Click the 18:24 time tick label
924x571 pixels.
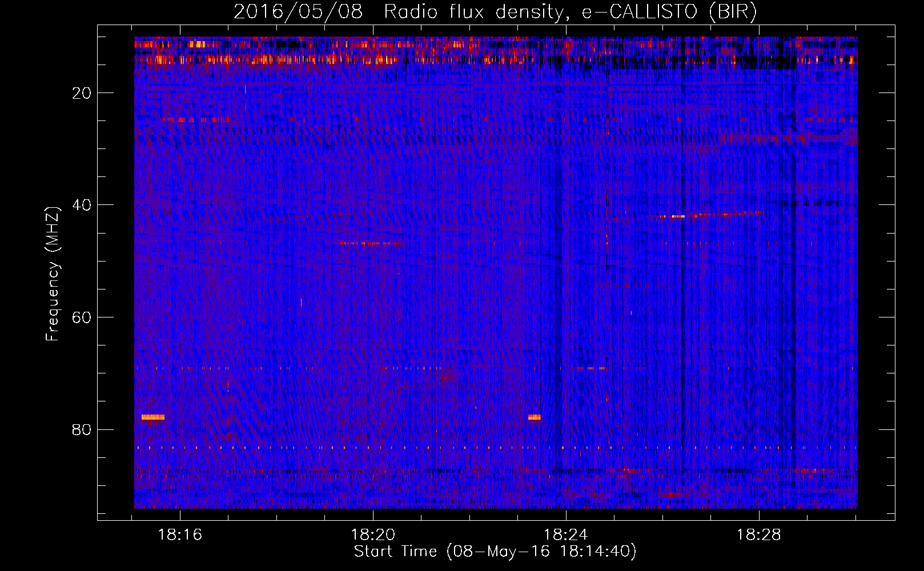coord(565,535)
